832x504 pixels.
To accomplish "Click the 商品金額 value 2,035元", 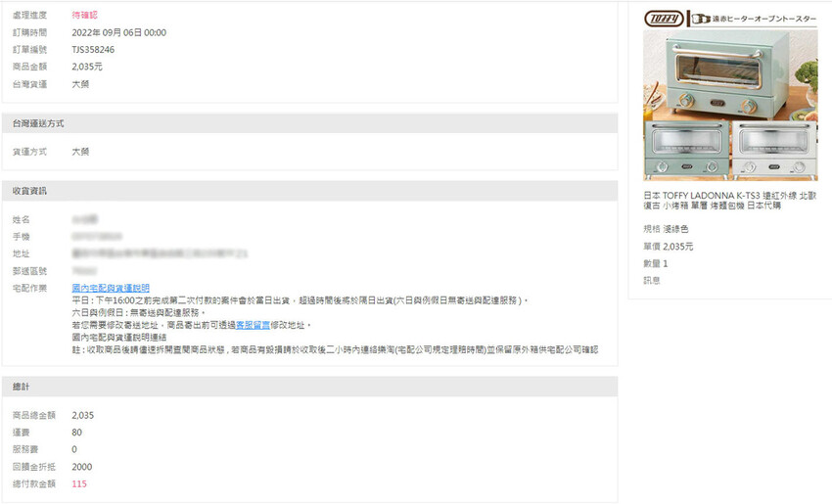I will pos(87,67).
